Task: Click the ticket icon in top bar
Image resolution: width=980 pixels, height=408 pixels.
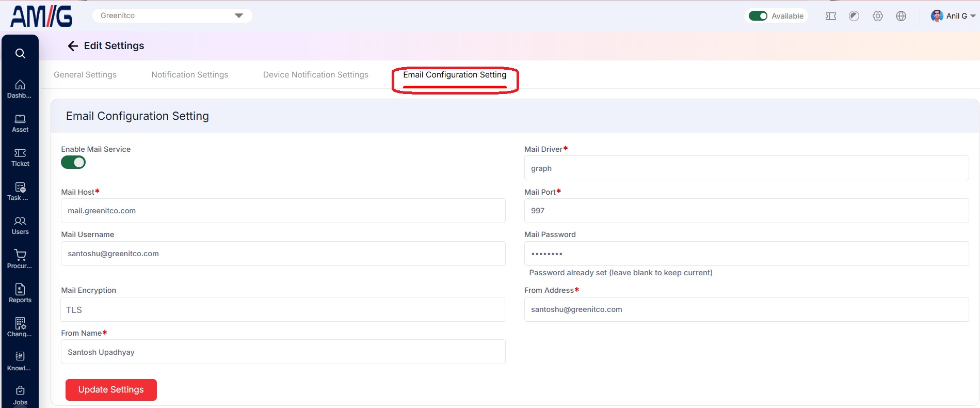Action: click(831, 16)
